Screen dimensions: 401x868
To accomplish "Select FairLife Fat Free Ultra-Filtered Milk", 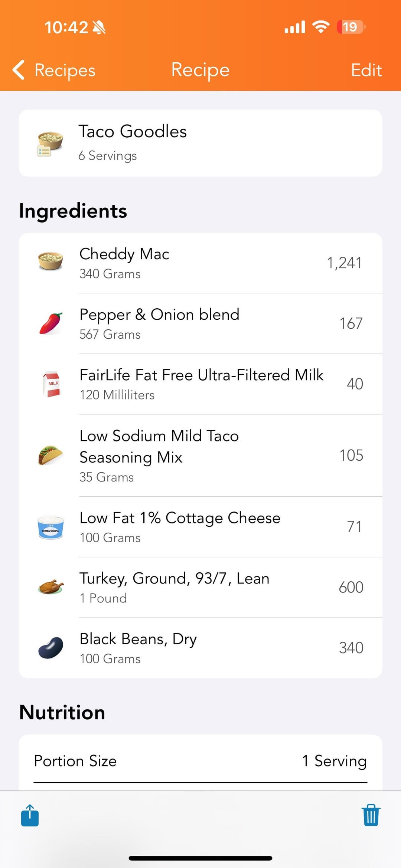I will (201, 384).
